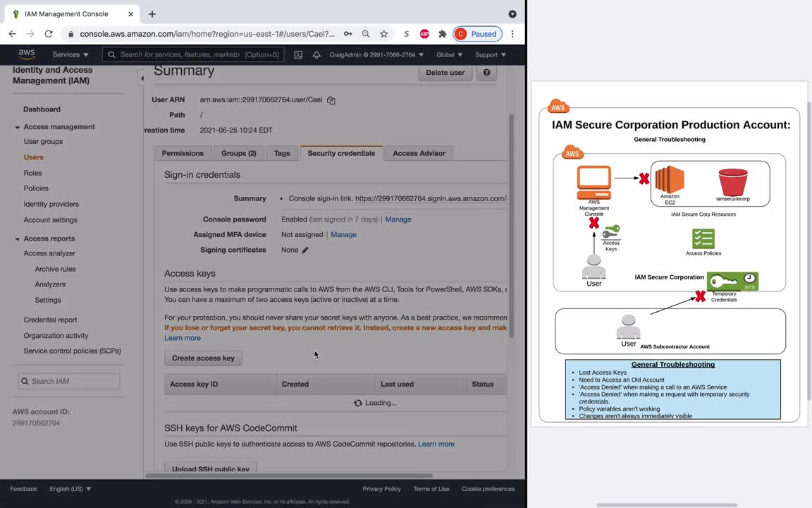
Task: Click Learn more under Access keys
Action: 183,338
